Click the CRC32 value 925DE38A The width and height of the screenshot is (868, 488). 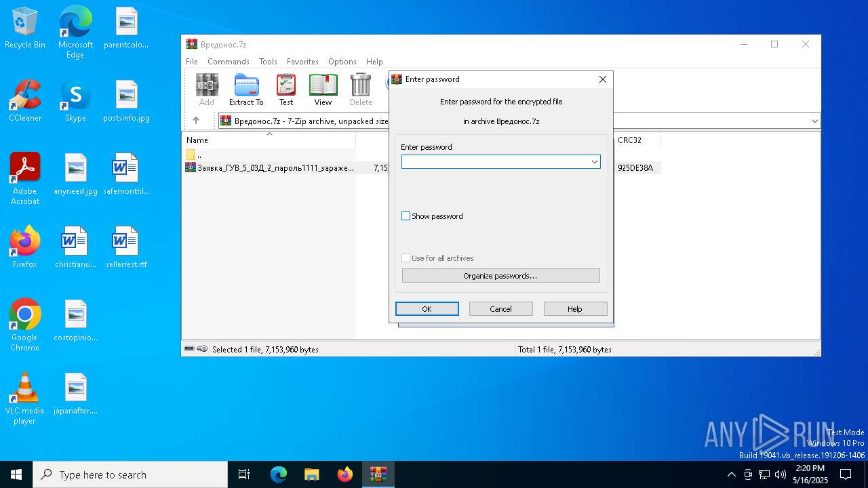tap(635, 168)
